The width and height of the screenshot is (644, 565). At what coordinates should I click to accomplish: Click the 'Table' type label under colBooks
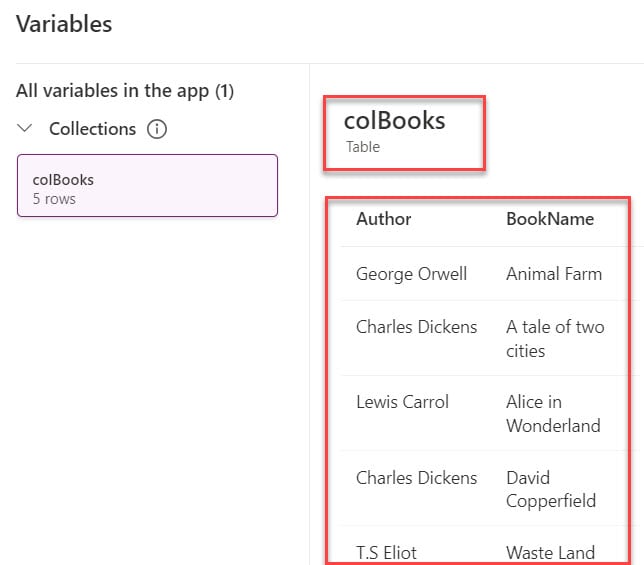point(363,147)
